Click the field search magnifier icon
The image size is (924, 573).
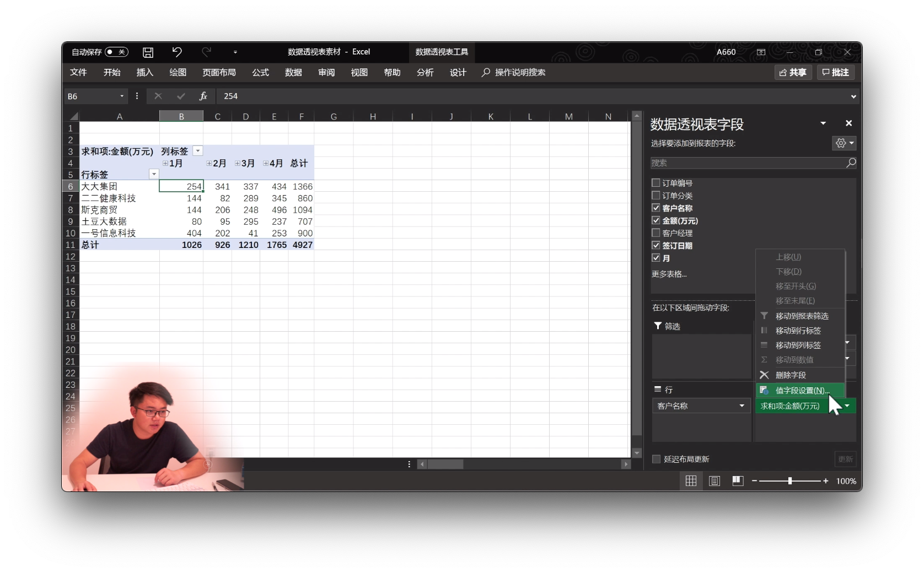tap(851, 163)
